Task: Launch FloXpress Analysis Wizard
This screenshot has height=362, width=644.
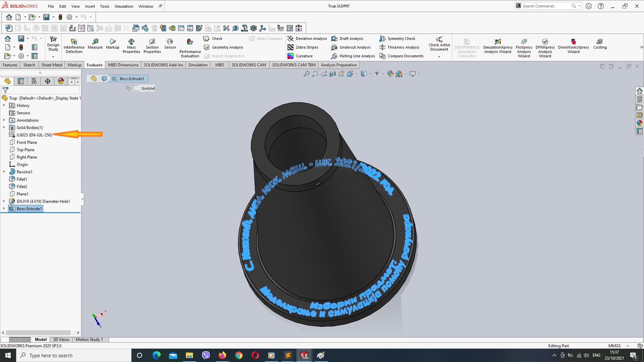Action: pyautogui.click(x=524, y=48)
